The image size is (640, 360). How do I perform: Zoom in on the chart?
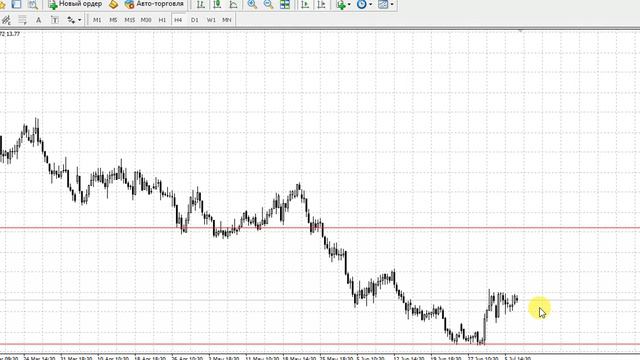(252, 4)
